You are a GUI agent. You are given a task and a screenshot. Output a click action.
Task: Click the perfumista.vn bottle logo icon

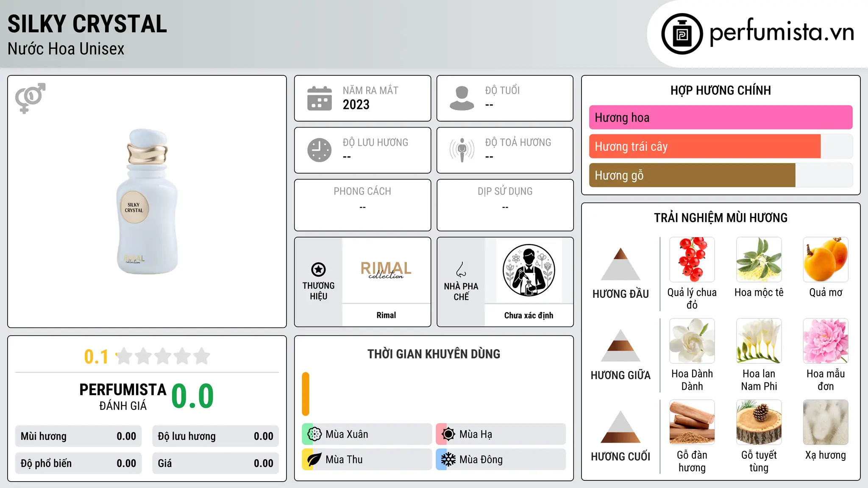click(682, 34)
